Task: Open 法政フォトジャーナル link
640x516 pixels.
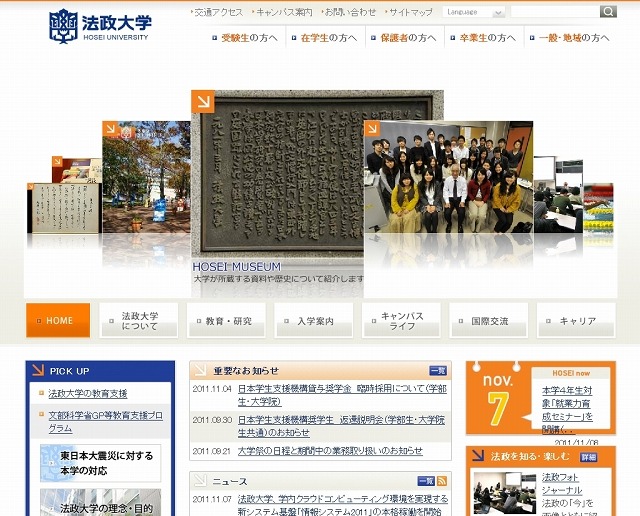Action: point(562,483)
